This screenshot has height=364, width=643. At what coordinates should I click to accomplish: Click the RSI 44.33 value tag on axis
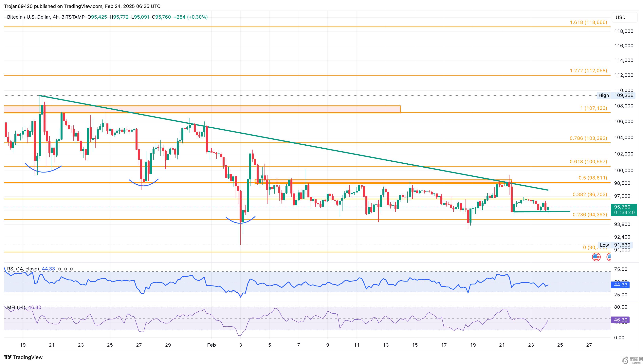click(620, 285)
